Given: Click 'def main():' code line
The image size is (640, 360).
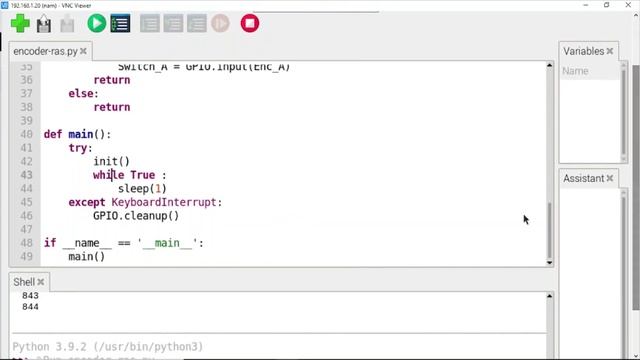Looking at the screenshot, I should 78,134.
